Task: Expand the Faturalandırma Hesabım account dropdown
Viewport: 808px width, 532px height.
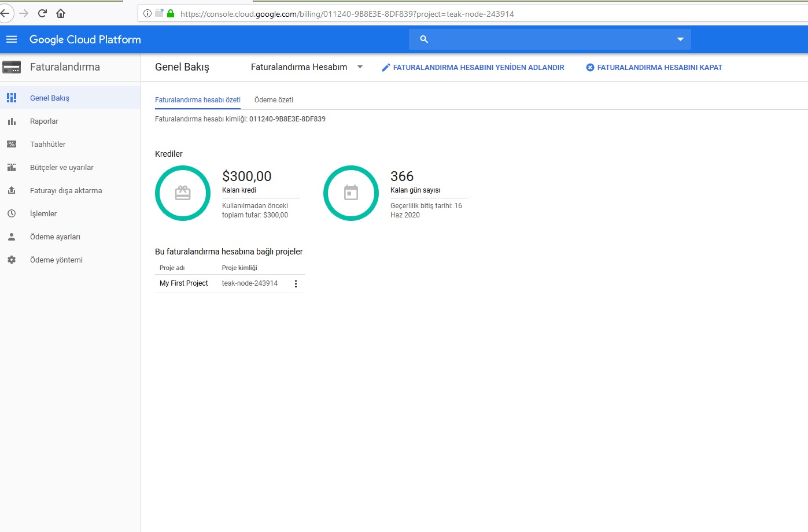Action: tap(360, 67)
